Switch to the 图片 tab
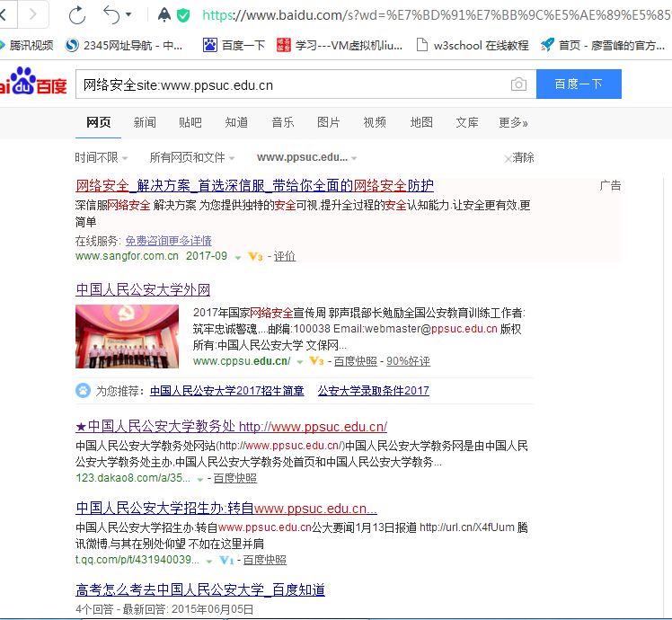 pos(329,122)
